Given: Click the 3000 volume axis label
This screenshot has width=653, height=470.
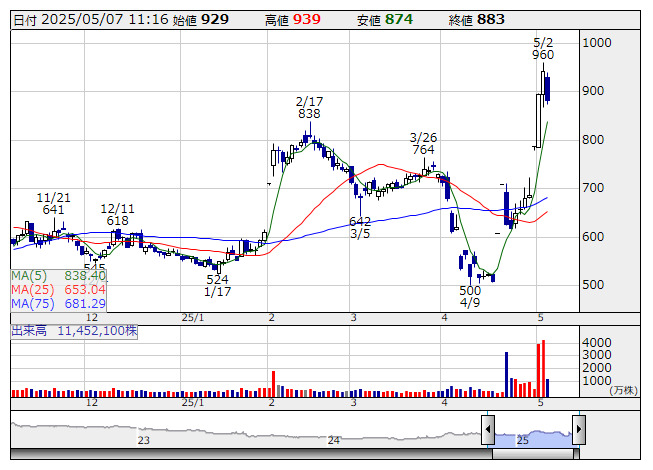Looking at the screenshot, I should [597, 355].
